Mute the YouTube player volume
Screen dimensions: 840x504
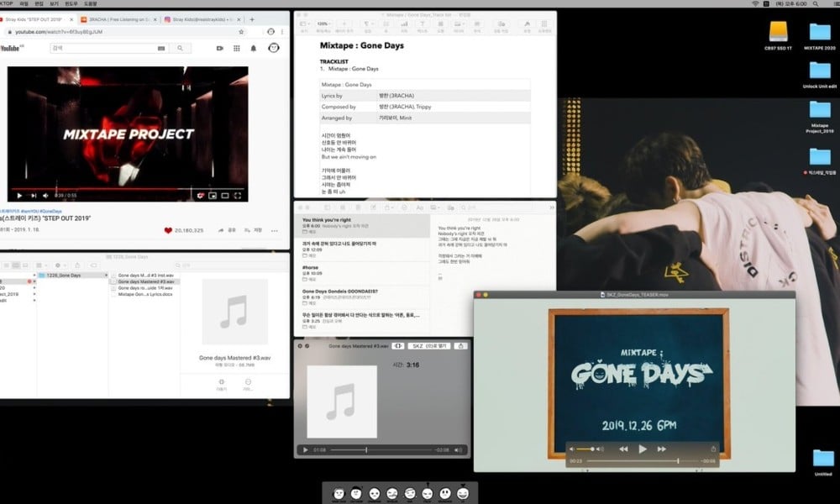[45, 196]
